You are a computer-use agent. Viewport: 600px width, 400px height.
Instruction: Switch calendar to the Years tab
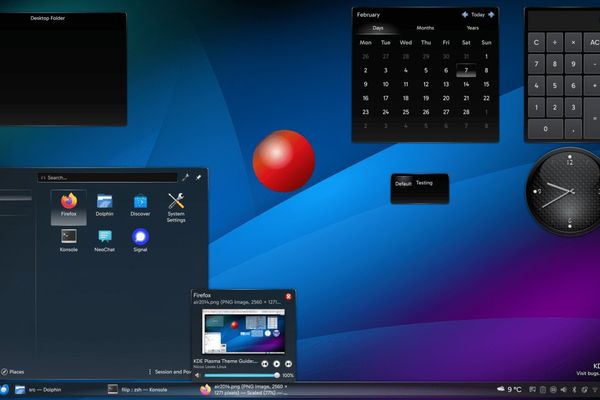473,28
